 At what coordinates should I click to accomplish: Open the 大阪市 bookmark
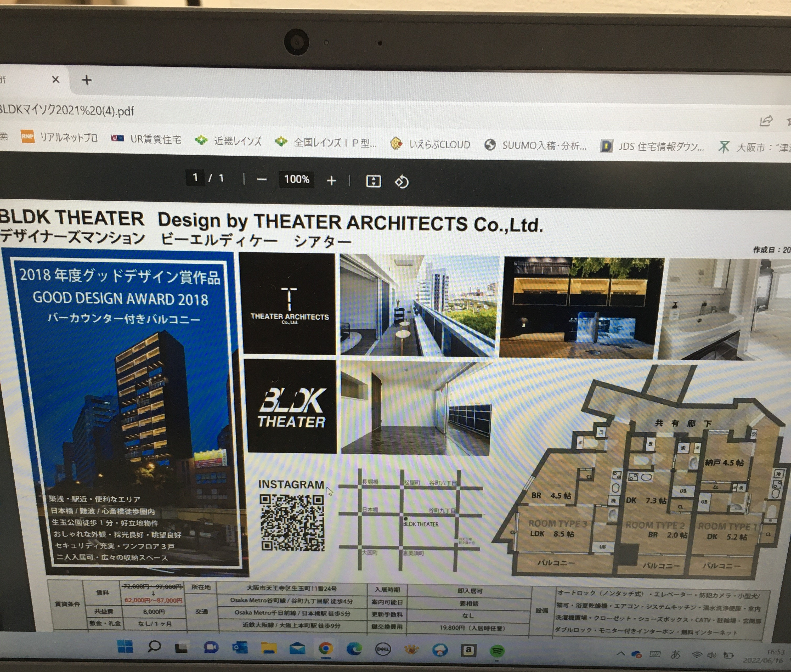[754, 147]
